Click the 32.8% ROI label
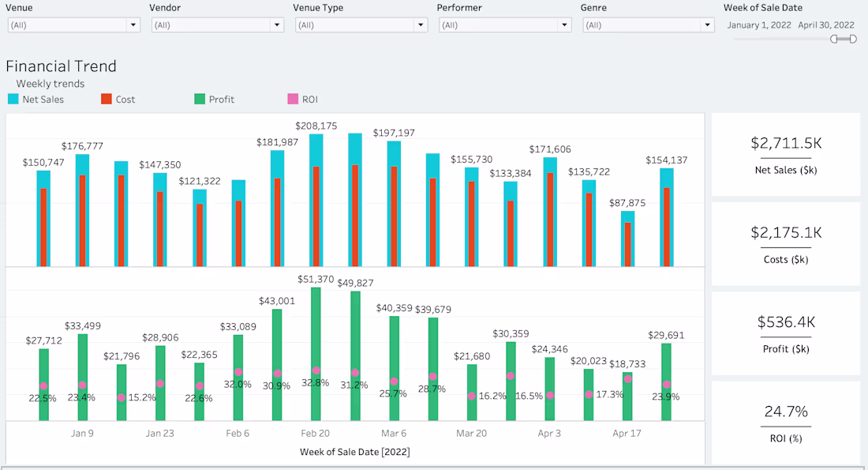Viewport: 868px width, 470px height. click(315, 382)
